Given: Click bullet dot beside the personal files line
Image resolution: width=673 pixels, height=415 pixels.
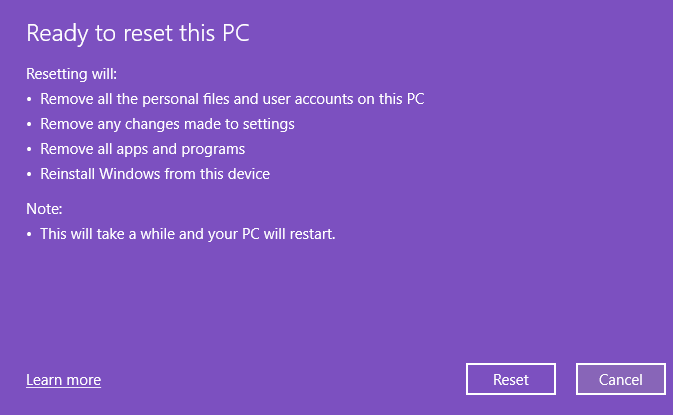Looking at the screenshot, I should pos(29,100).
